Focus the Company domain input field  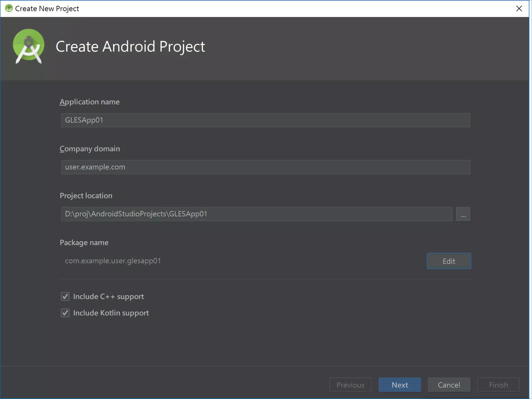pos(265,167)
